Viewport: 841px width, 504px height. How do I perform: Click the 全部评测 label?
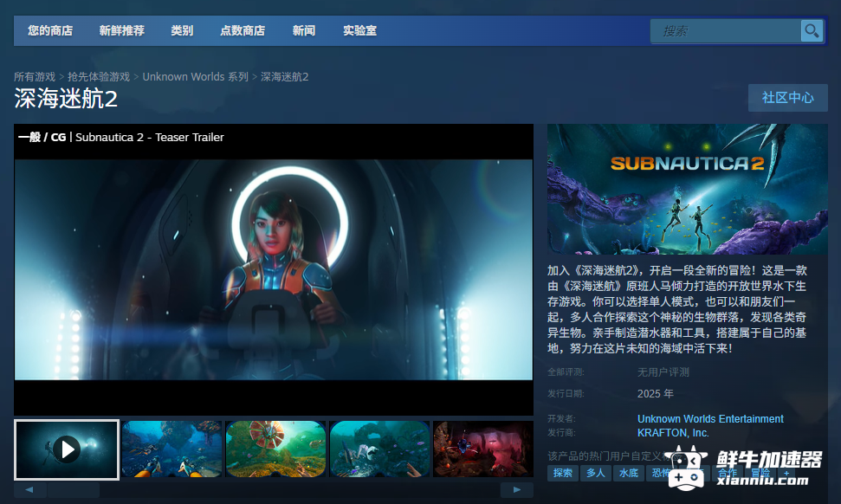point(566,372)
